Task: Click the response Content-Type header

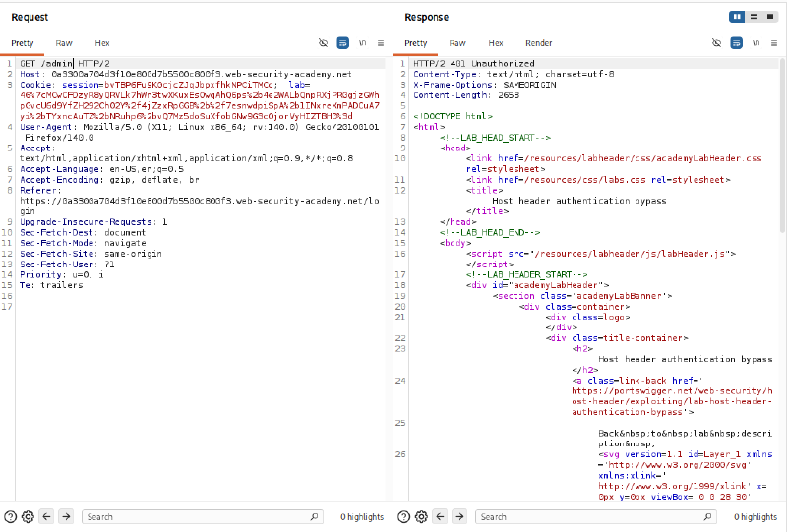Action: (514, 74)
